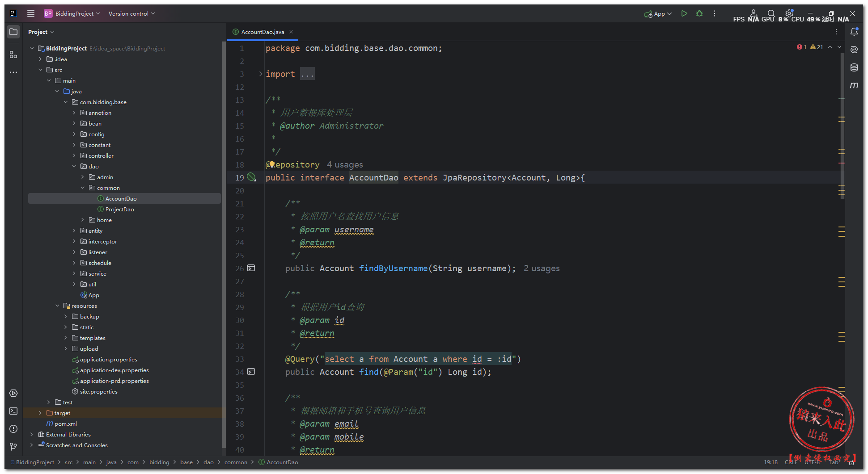Image resolution: width=868 pixels, height=474 pixels.
Task: Open the Git tool window
Action: [13, 447]
